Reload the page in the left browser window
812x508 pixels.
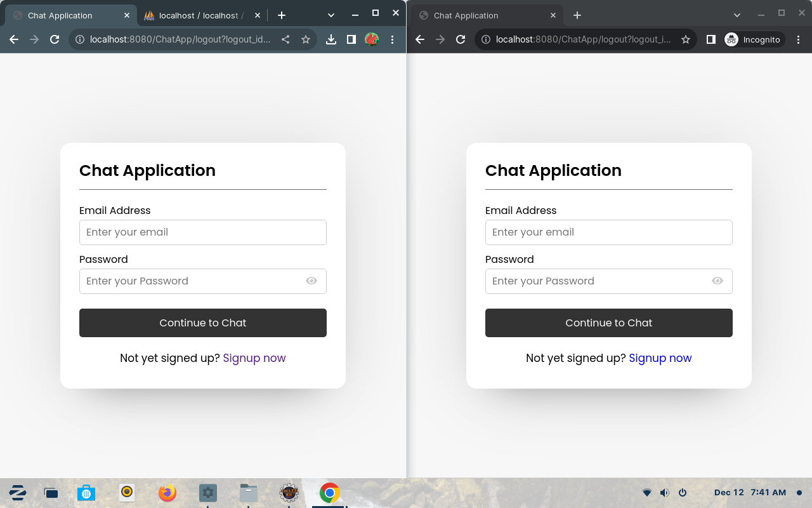pos(55,39)
